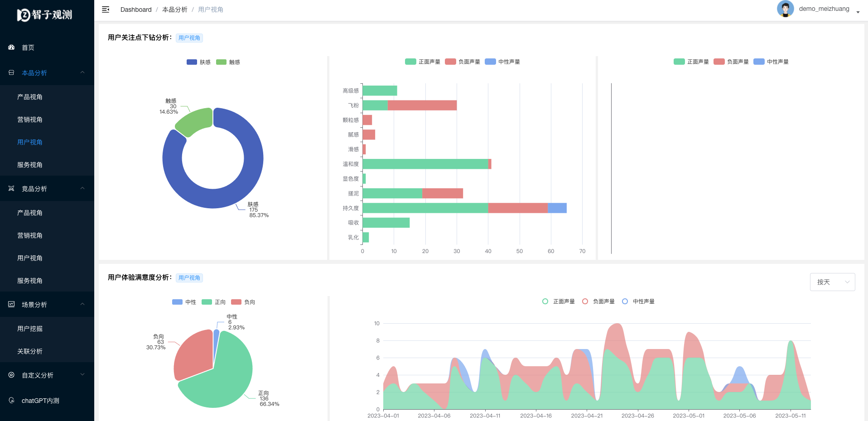Image resolution: width=868 pixels, height=421 pixels.
Task: Click the 首页 dashboard icon
Action: (x=11, y=47)
